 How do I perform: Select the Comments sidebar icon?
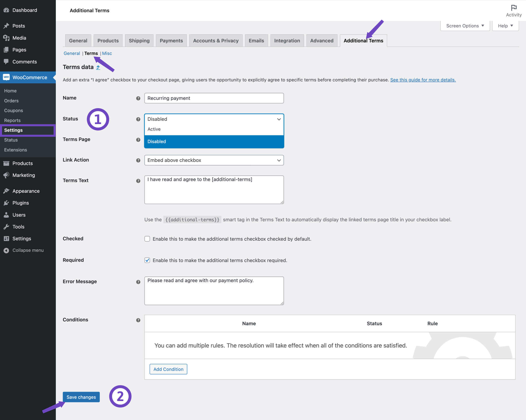point(7,62)
